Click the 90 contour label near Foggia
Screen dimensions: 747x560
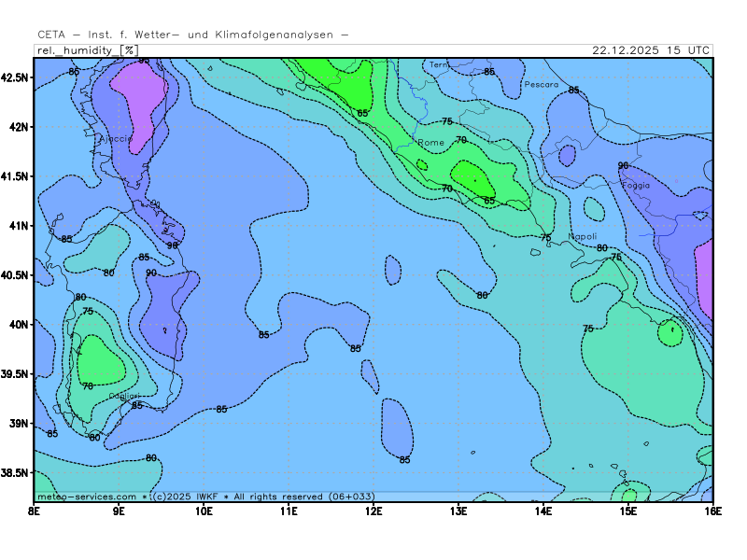623,166
